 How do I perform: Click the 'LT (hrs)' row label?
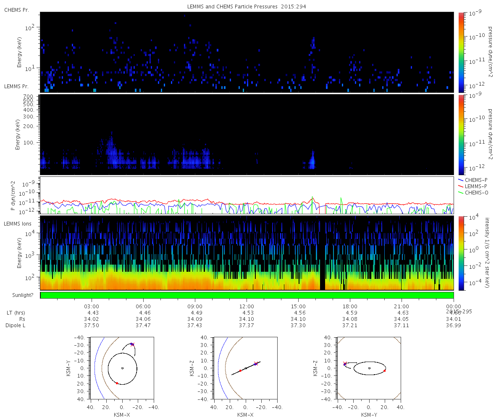[15, 313]
